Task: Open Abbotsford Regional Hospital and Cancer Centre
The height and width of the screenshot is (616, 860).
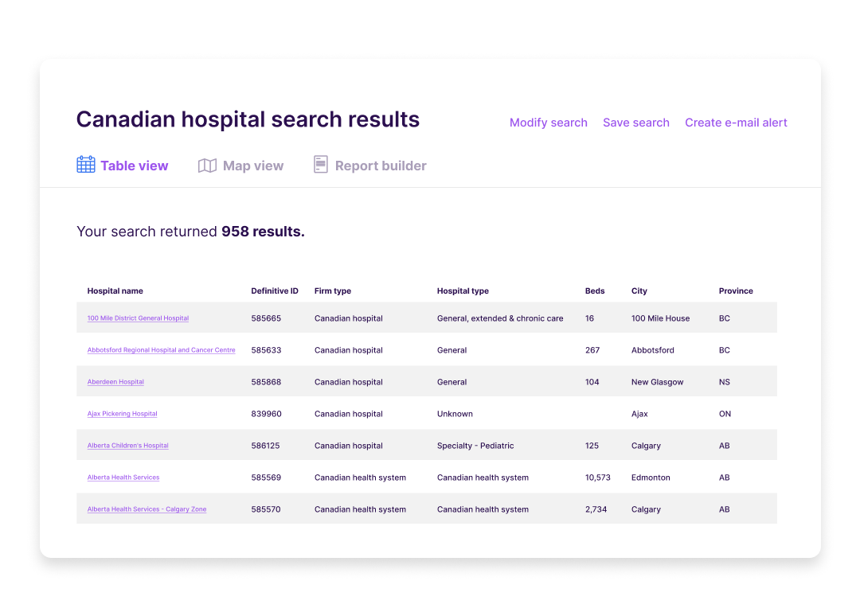Action: click(161, 350)
